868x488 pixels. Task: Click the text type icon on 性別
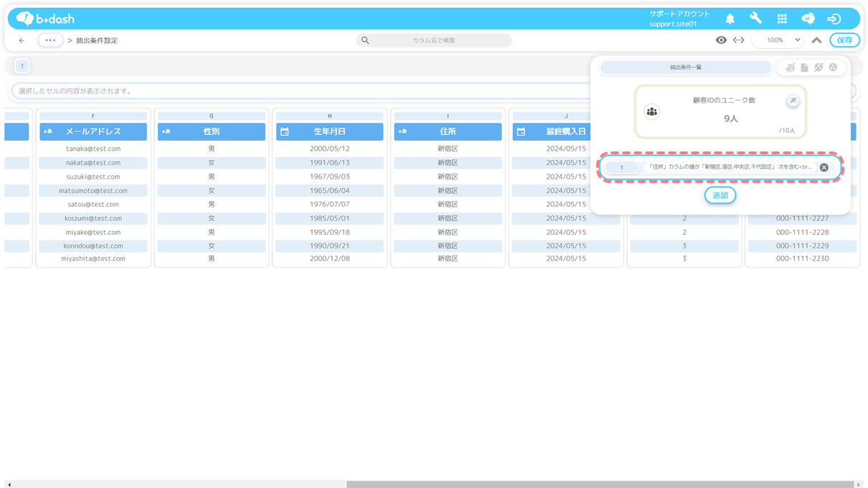coord(166,132)
